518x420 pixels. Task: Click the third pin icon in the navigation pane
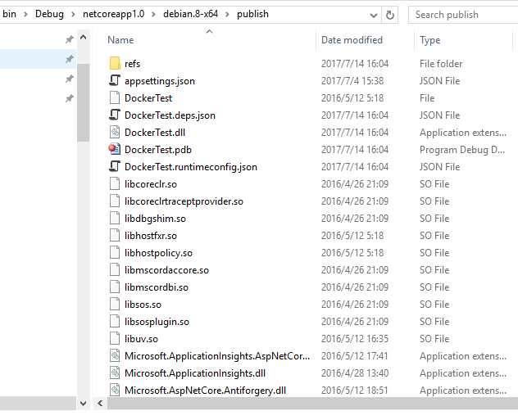[69, 79]
